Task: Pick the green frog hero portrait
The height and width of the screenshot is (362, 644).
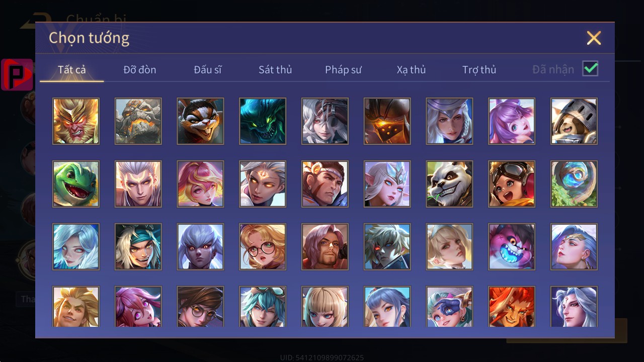Action: [76, 184]
